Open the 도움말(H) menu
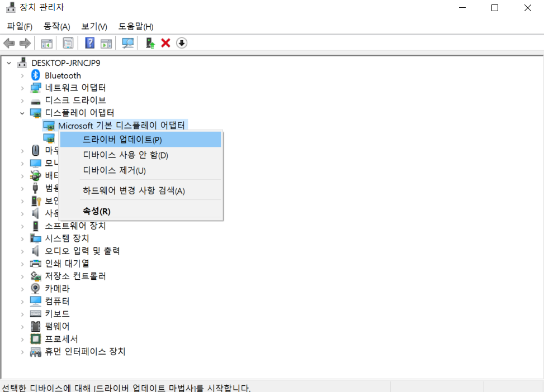 [x=136, y=26]
